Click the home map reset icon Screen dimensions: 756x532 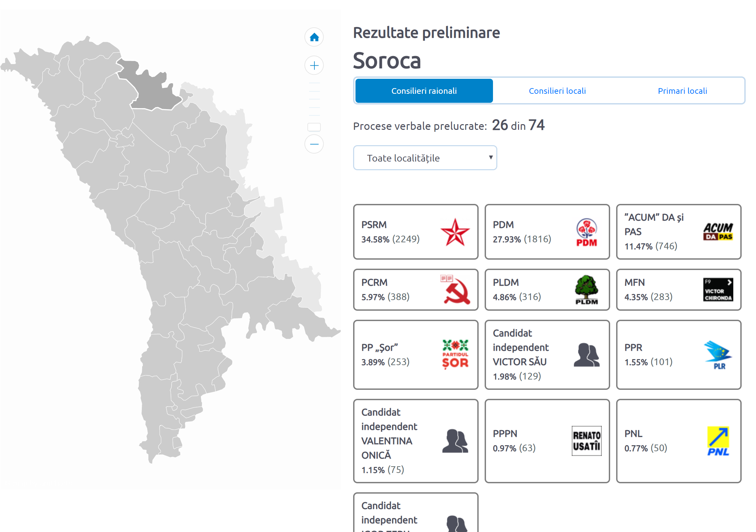[314, 37]
